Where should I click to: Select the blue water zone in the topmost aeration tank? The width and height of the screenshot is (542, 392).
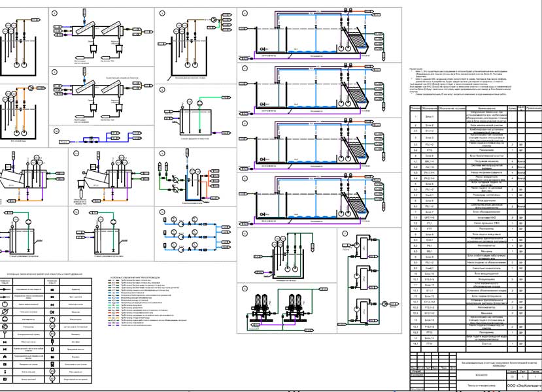tap(307, 50)
